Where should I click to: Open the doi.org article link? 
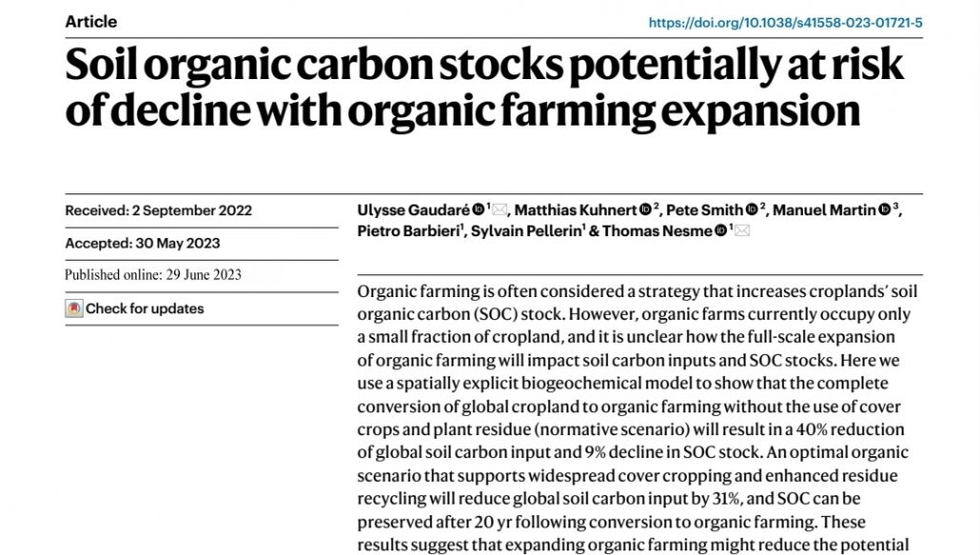(x=785, y=23)
